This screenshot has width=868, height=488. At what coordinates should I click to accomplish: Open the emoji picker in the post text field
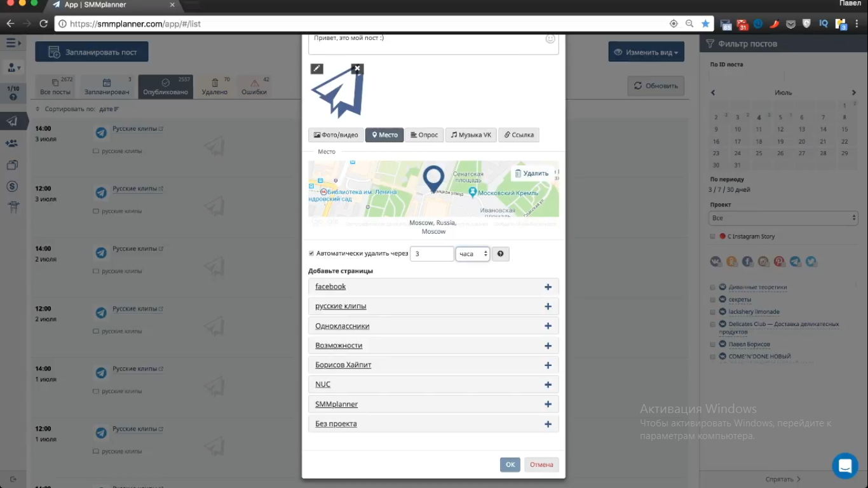550,39
